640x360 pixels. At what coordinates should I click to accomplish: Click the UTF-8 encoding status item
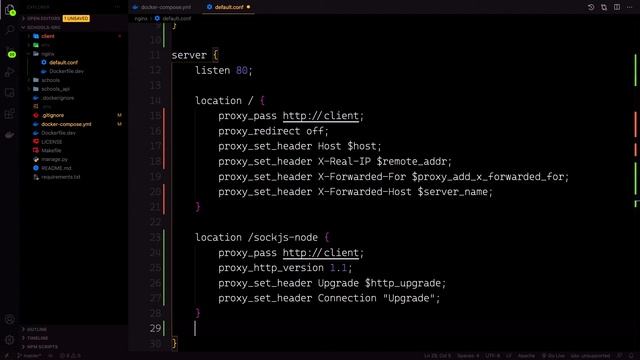(x=492, y=356)
